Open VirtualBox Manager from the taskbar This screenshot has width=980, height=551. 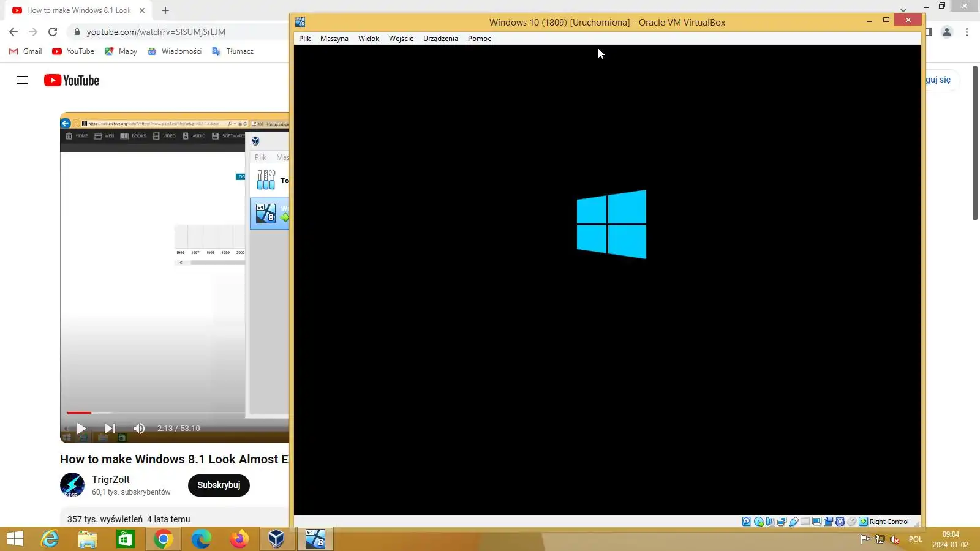pyautogui.click(x=277, y=539)
